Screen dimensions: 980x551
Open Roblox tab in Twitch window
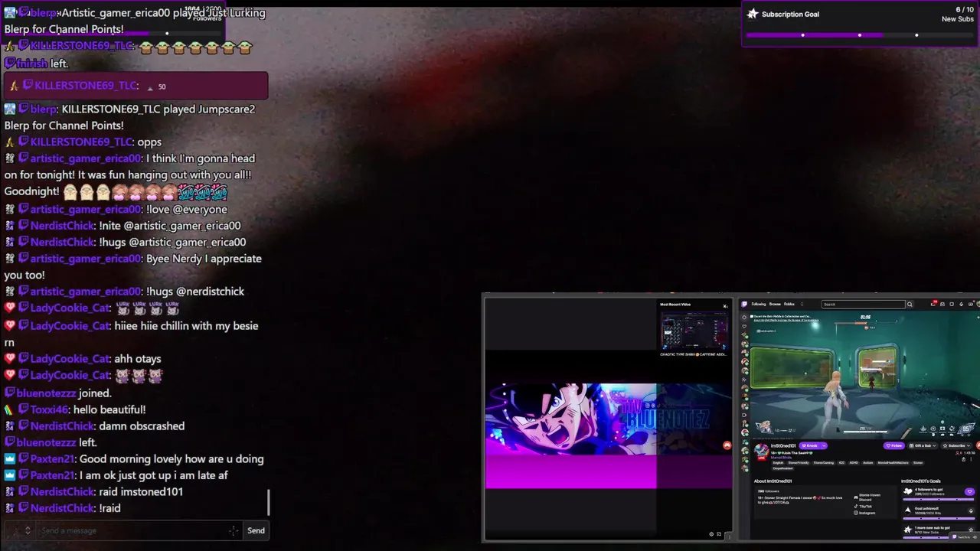789,304
